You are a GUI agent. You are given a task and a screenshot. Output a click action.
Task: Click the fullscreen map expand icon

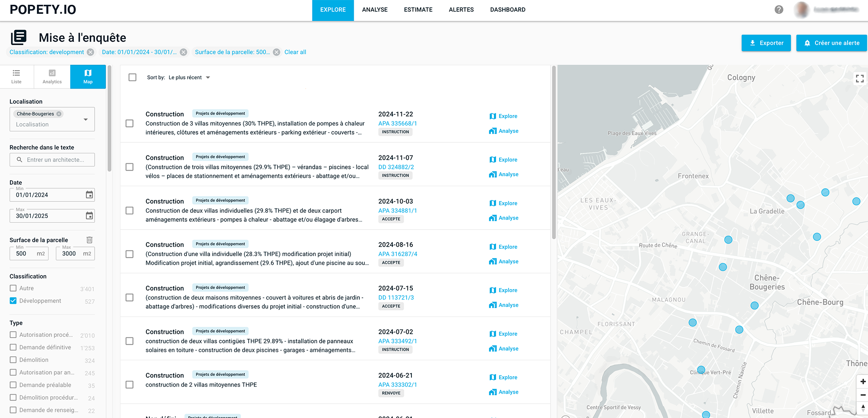pos(859,78)
